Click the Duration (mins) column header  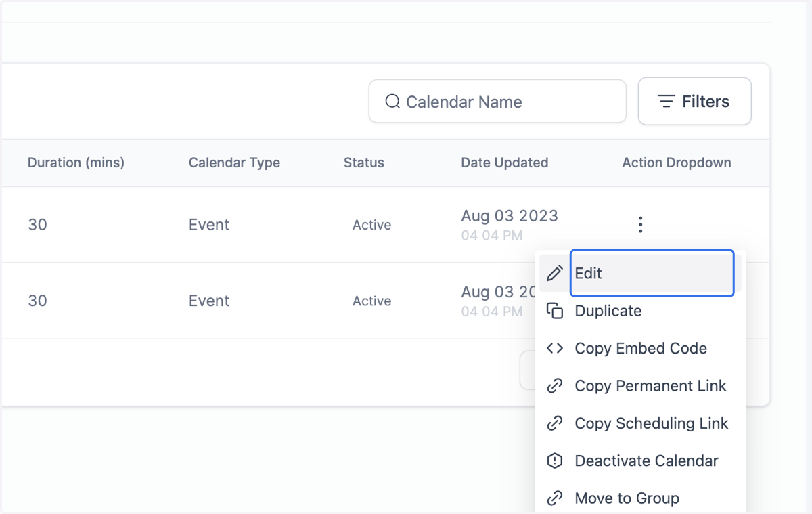(76, 163)
